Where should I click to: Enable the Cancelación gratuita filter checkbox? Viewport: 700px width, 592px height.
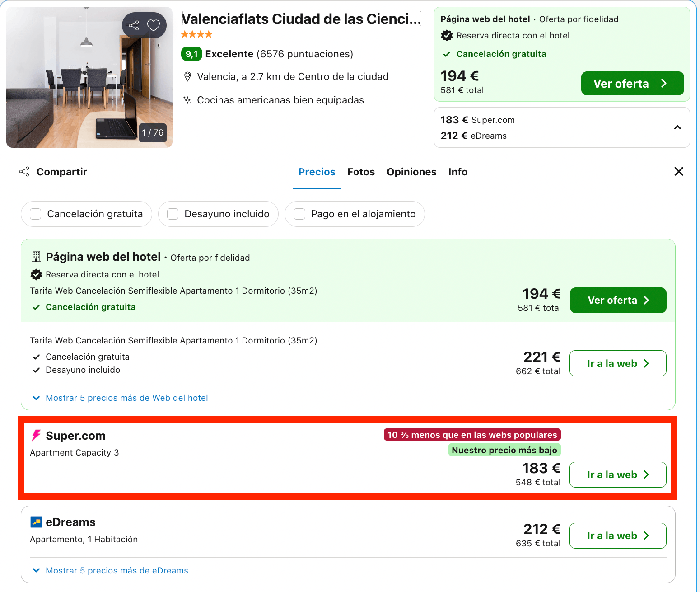[x=36, y=214]
